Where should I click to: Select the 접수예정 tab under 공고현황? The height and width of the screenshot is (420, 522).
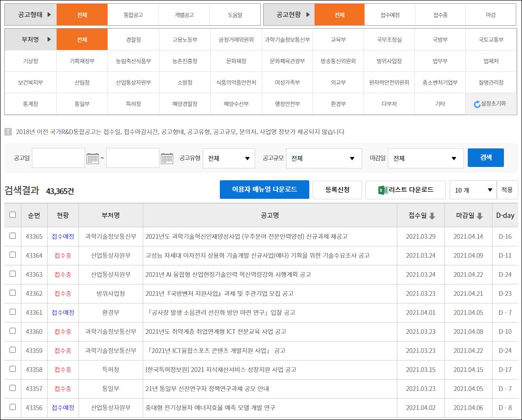pos(390,15)
